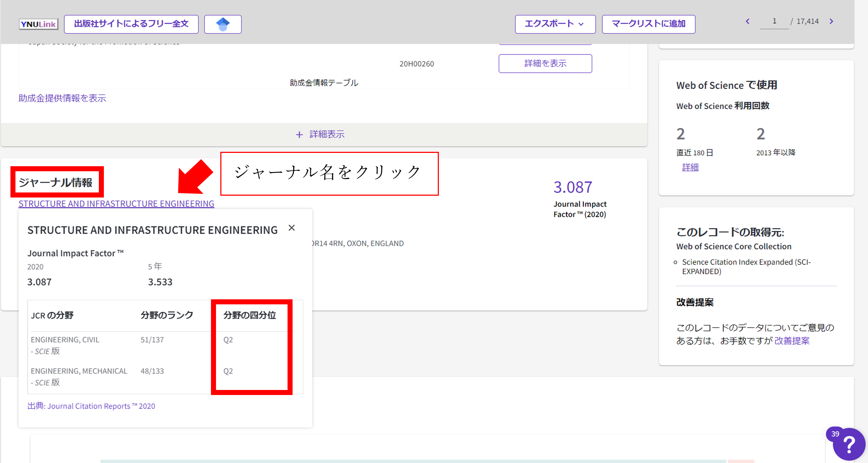Click 5-year impact factor 3.533
This screenshot has width=868, height=463.
pos(160,282)
